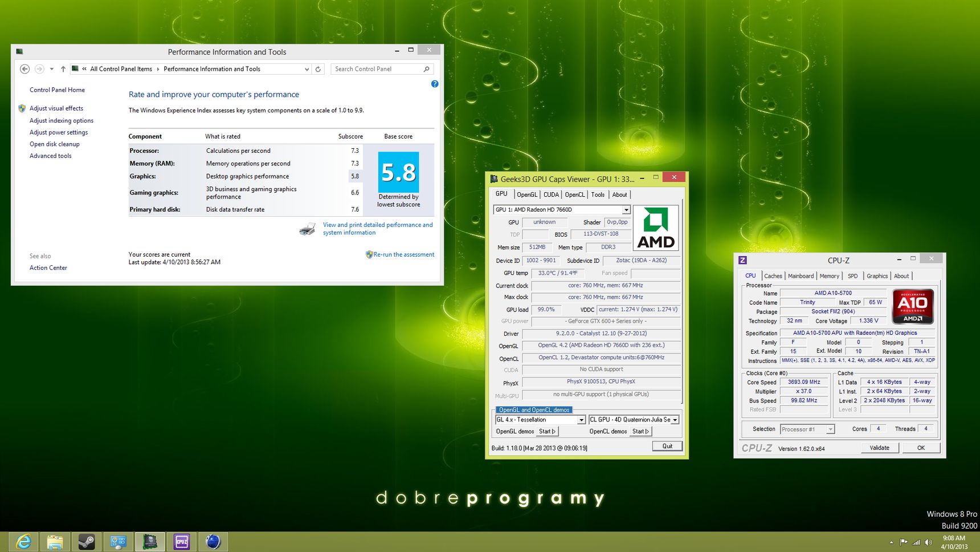Open the GL 4.x Tessellation demo dropdown
Screen dimensions: 980x552
pyautogui.click(x=581, y=420)
